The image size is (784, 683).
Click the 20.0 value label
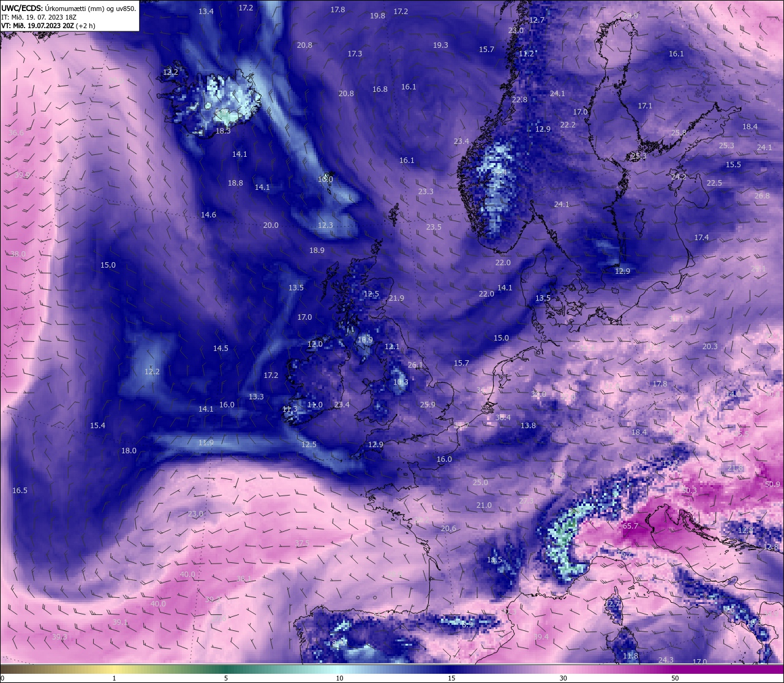[x=271, y=225]
